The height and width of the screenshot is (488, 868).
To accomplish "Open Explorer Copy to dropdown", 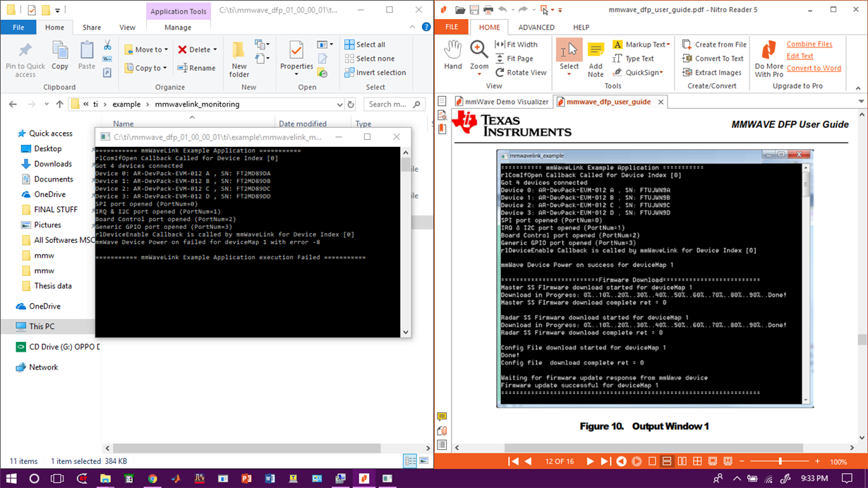I will [146, 68].
